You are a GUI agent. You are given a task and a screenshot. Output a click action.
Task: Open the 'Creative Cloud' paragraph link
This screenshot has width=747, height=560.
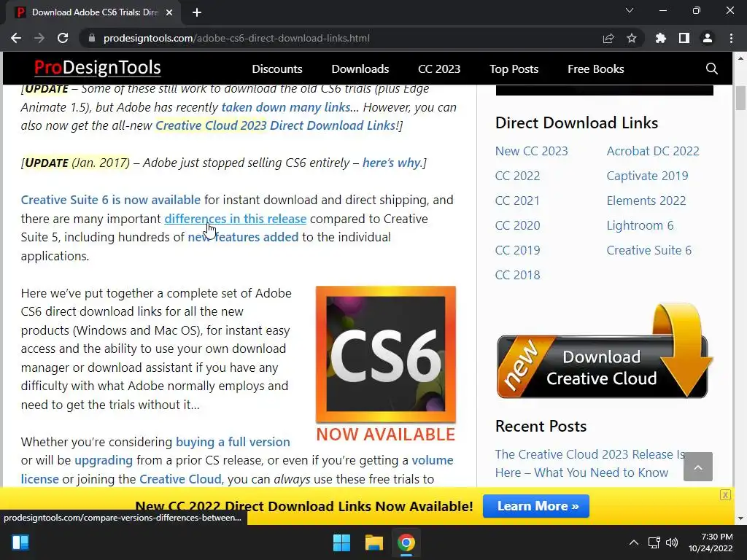180,479
